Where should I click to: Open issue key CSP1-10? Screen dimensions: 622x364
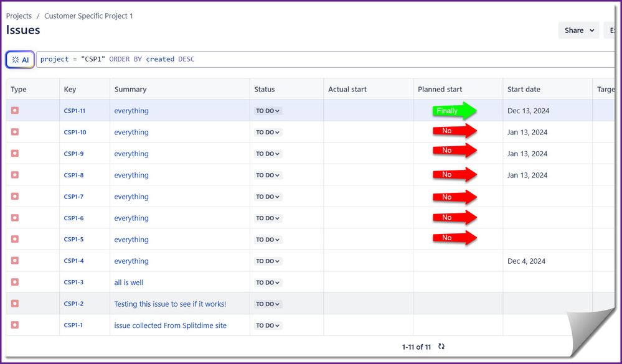click(x=75, y=133)
